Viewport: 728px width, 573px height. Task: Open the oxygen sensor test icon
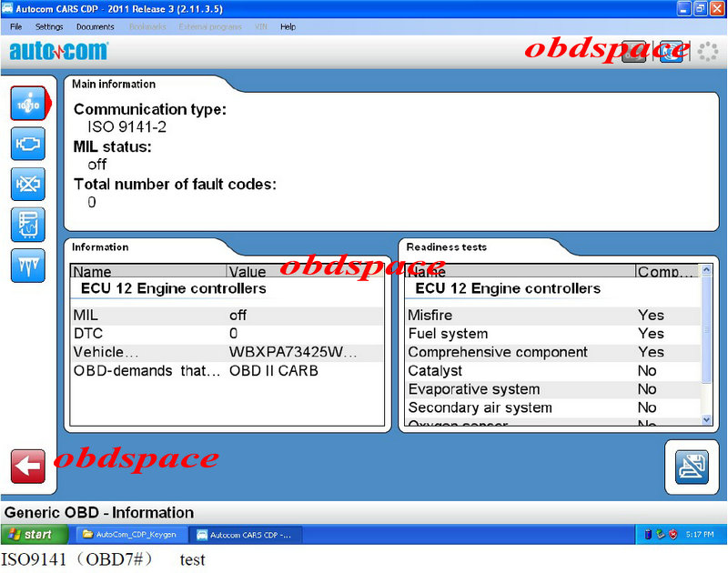coord(28,266)
